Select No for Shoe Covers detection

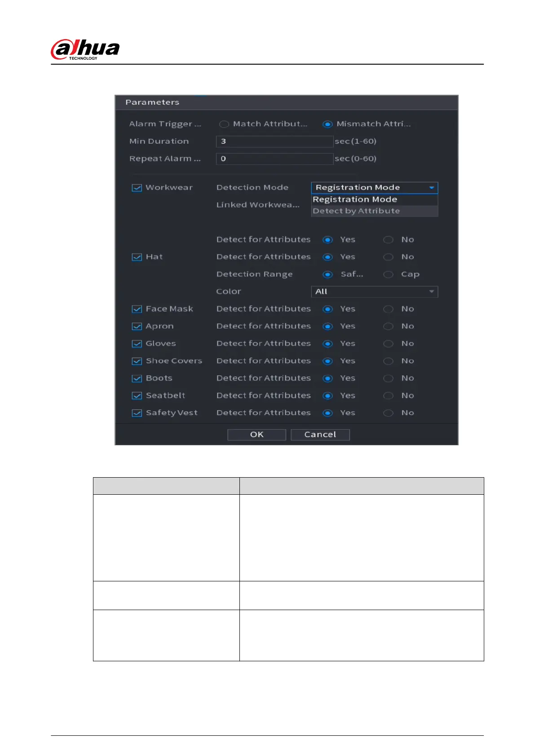(388, 361)
